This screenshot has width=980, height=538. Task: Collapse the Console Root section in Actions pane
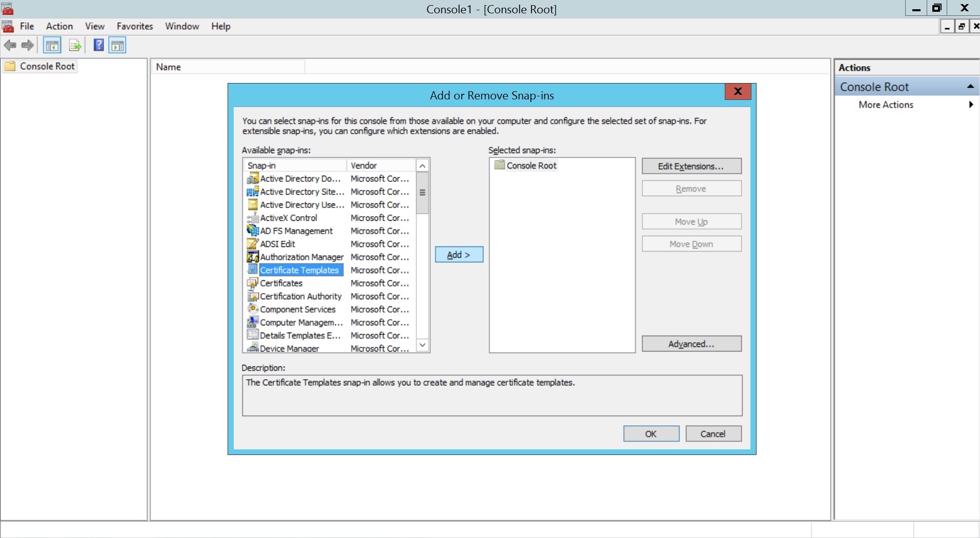coord(971,86)
